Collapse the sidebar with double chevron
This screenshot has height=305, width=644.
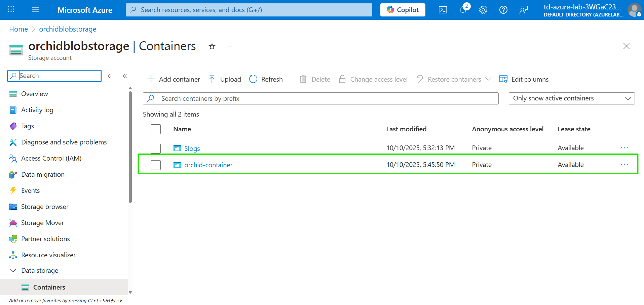tap(125, 76)
